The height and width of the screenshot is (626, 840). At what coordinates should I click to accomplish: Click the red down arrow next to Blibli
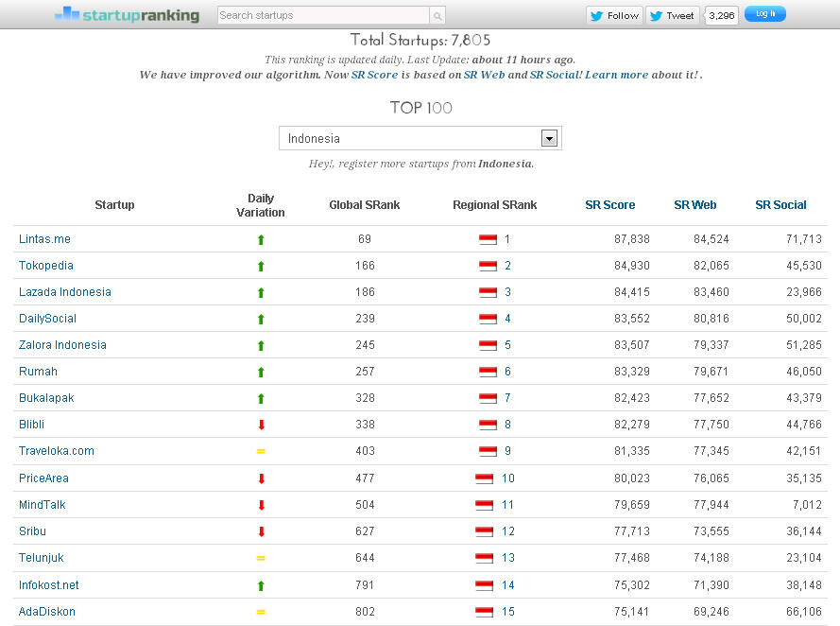(261, 425)
